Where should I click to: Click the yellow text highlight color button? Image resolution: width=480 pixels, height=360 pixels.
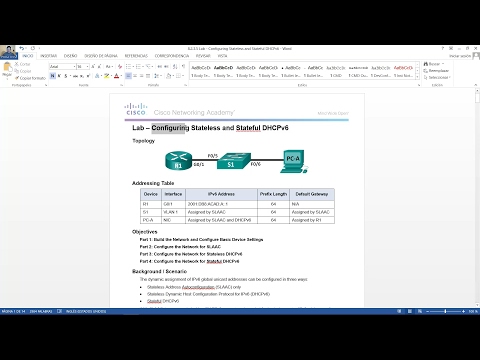pos(107,76)
